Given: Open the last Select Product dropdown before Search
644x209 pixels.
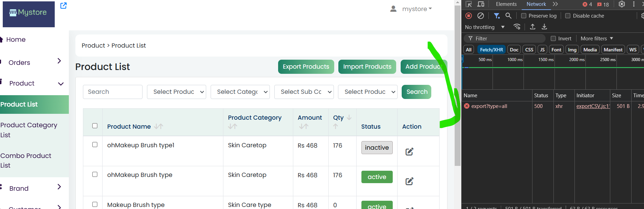Looking at the screenshot, I should (x=368, y=92).
